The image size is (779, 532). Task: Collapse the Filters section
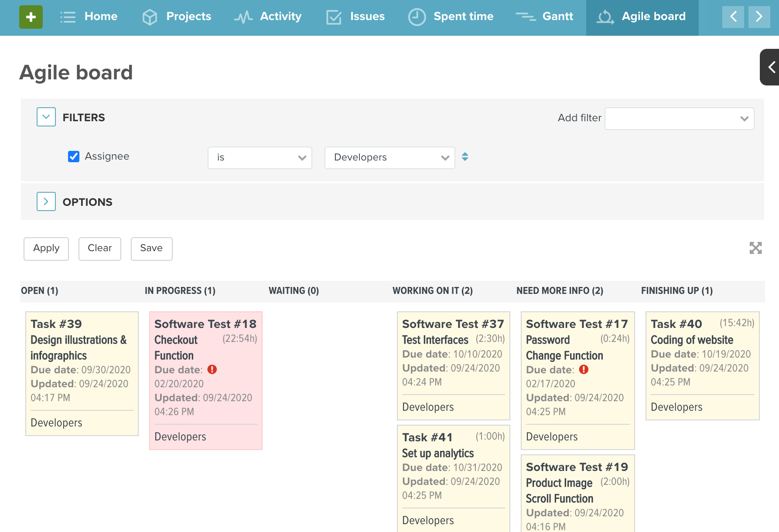pos(46,117)
